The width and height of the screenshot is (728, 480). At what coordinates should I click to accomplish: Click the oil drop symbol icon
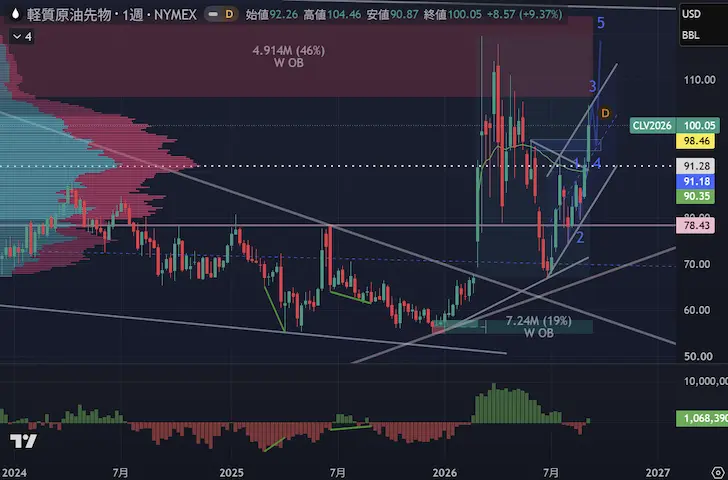tap(16, 14)
